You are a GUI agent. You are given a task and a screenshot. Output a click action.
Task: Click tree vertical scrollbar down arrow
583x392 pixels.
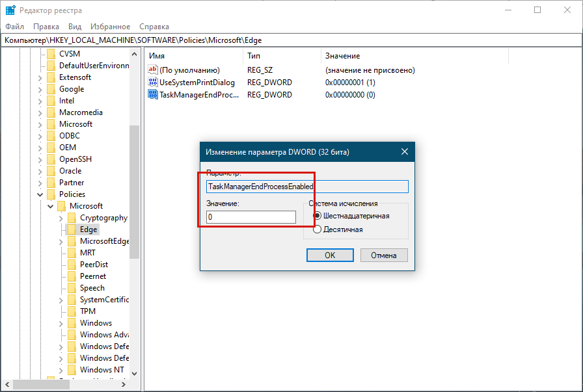pos(135,373)
